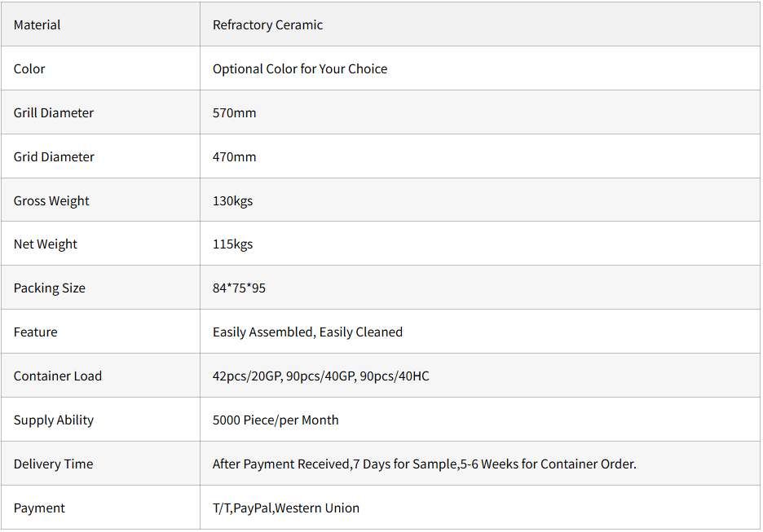Click the Packing Size value 84*75*95

click(x=239, y=288)
